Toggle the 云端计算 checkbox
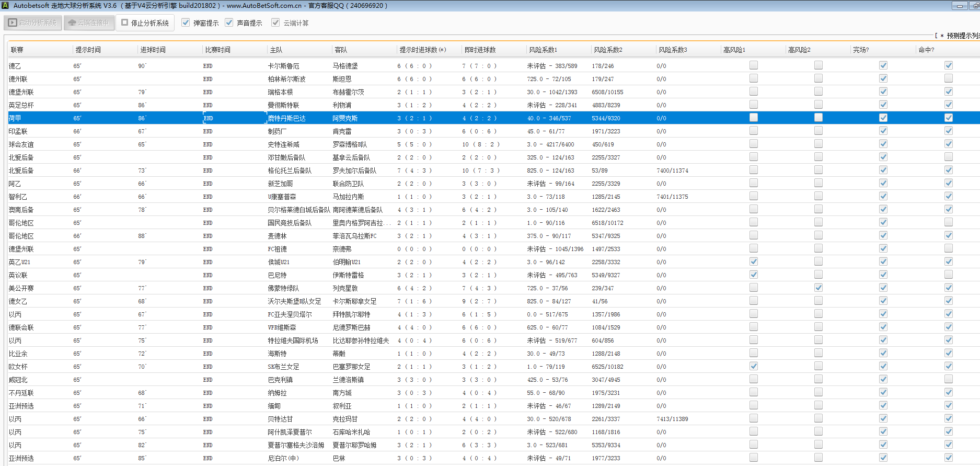 click(275, 22)
